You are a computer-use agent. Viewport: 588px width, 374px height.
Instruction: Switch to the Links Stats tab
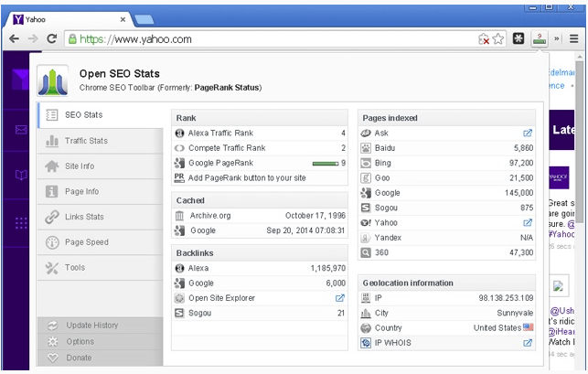coord(101,217)
